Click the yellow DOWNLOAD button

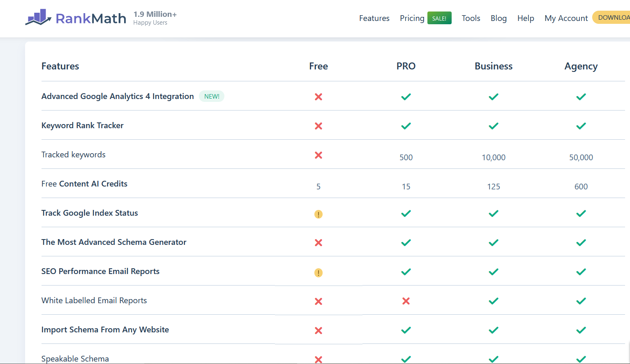[x=612, y=17]
